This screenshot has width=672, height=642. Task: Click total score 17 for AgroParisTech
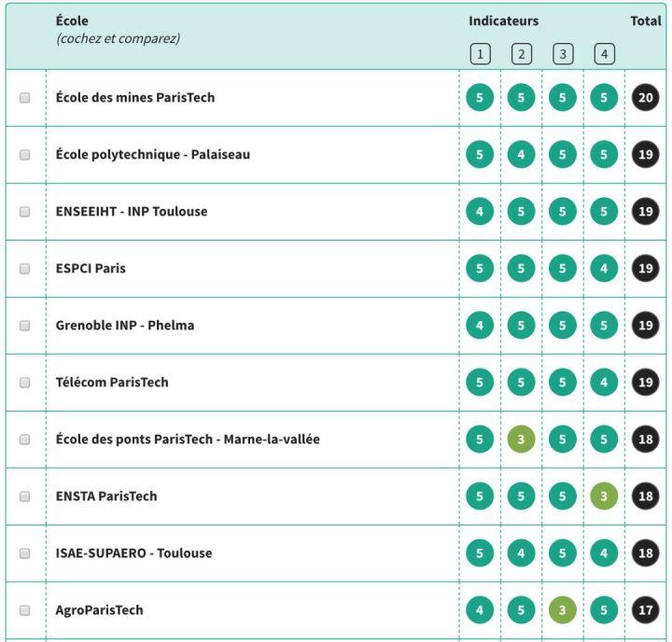646,610
